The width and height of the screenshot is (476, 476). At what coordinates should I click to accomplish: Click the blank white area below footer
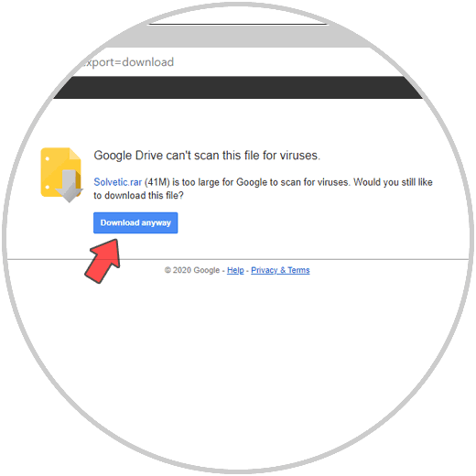pyautogui.click(x=238, y=366)
